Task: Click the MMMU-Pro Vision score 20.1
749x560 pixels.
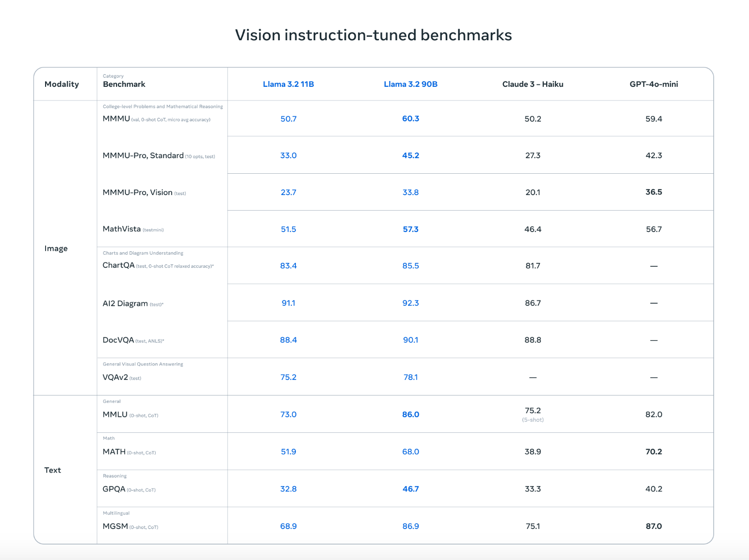Action: [x=533, y=192]
